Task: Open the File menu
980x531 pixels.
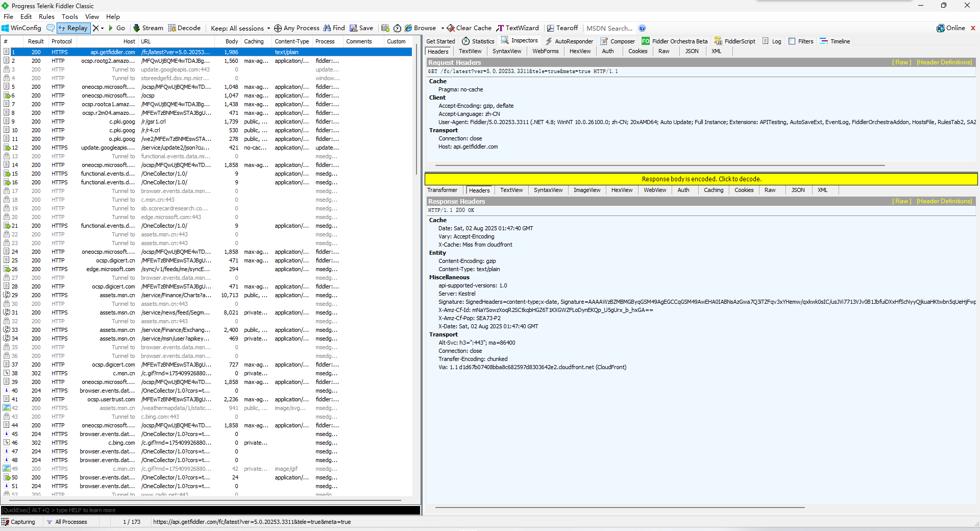Action: 8,17
